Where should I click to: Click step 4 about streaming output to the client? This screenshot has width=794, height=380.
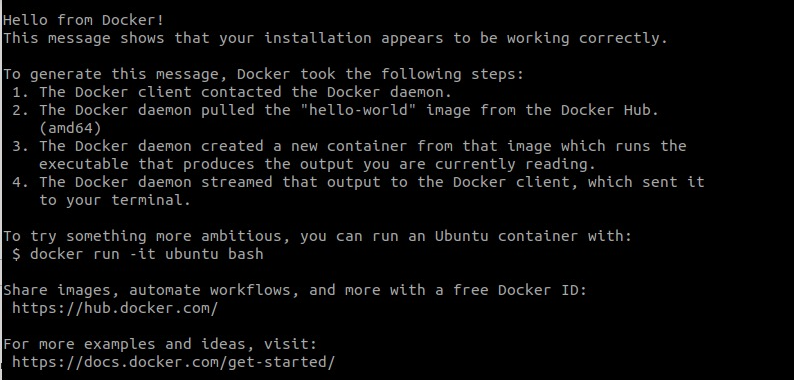pos(359,182)
